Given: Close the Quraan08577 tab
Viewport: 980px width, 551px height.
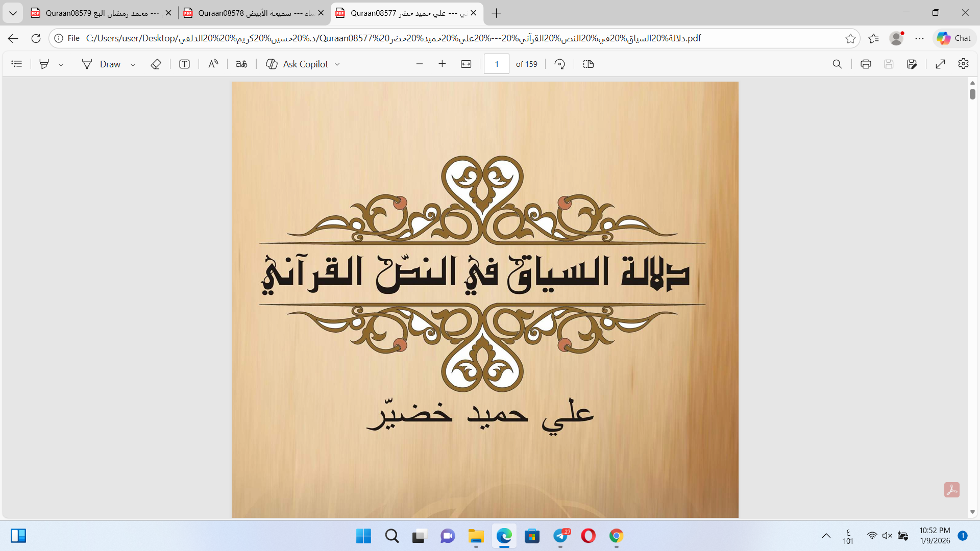Looking at the screenshot, I should pyautogui.click(x=473, y=13).
